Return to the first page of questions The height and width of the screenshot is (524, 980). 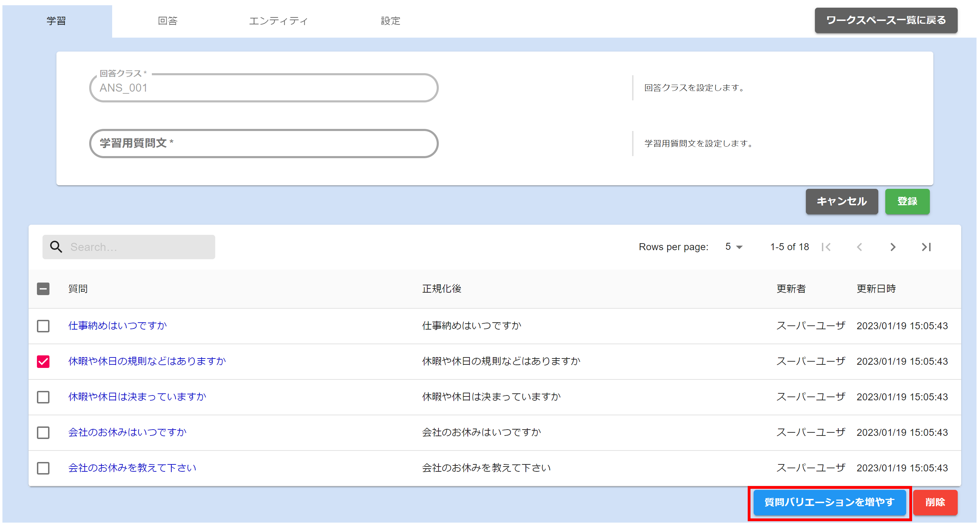(x=827, y=247)
